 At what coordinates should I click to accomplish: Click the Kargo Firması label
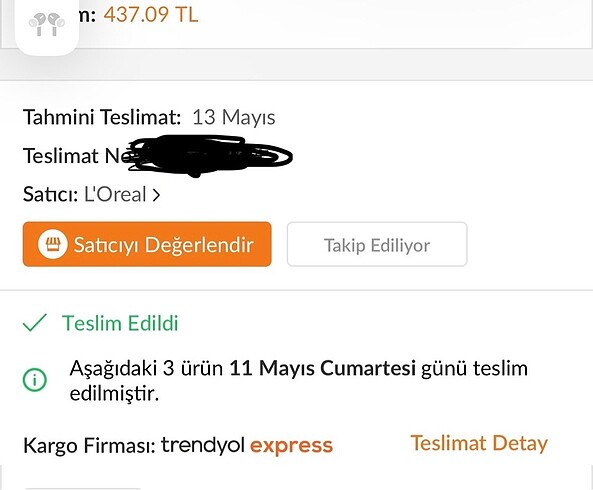[x=90, y=445]
